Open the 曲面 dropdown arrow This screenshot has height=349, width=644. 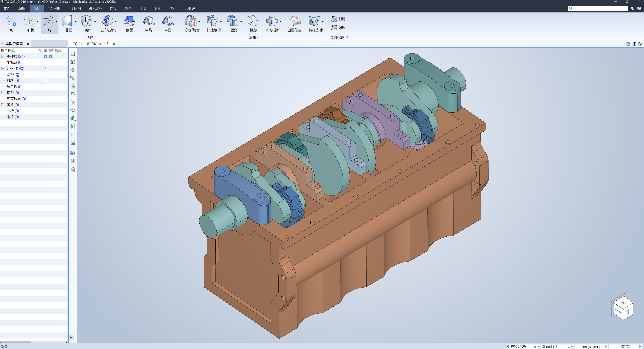76,22
